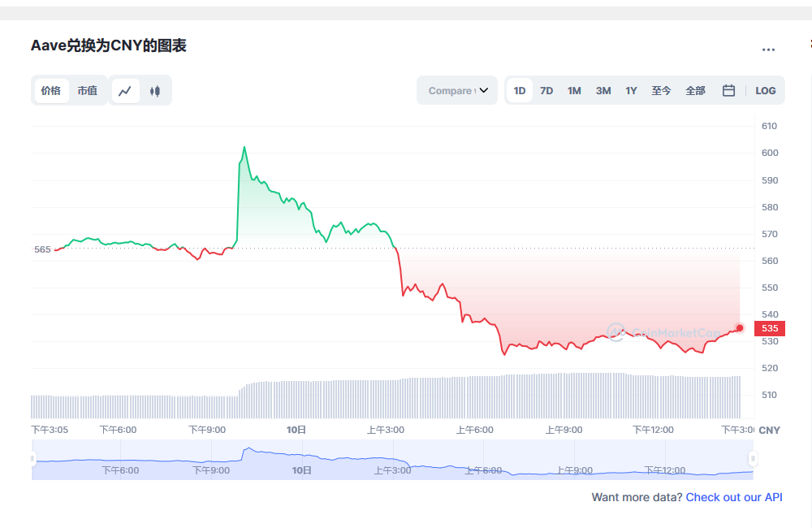Click the 565 opening price label
This screenshot has height=528, width=812.
(x=42, y=249)
